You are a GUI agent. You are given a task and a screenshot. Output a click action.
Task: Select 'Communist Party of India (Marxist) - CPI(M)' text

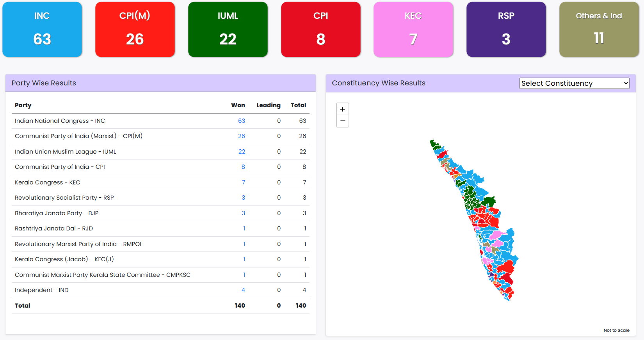coord(78,136)
